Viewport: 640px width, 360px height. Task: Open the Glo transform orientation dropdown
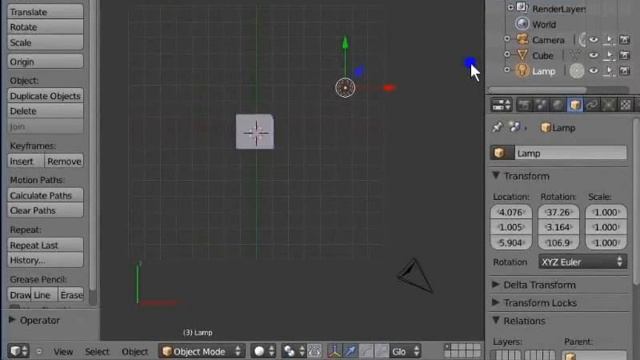pyautogui.click(x=405, y=351)
